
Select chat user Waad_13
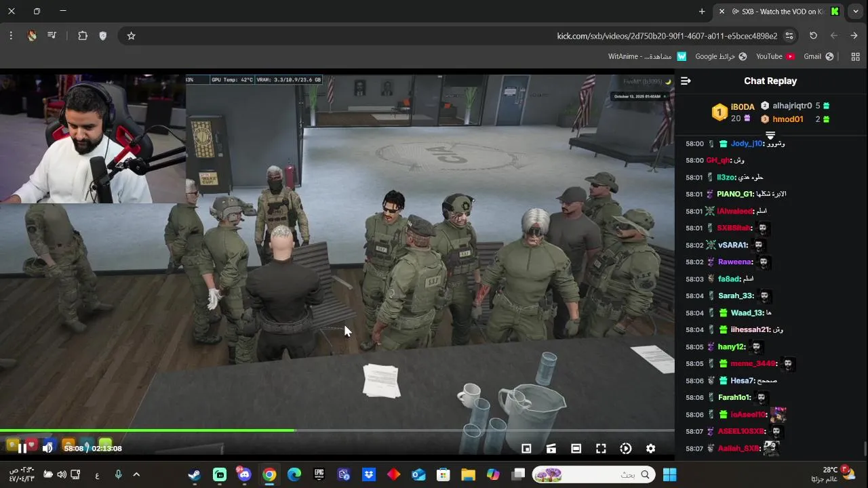[747, 312]
